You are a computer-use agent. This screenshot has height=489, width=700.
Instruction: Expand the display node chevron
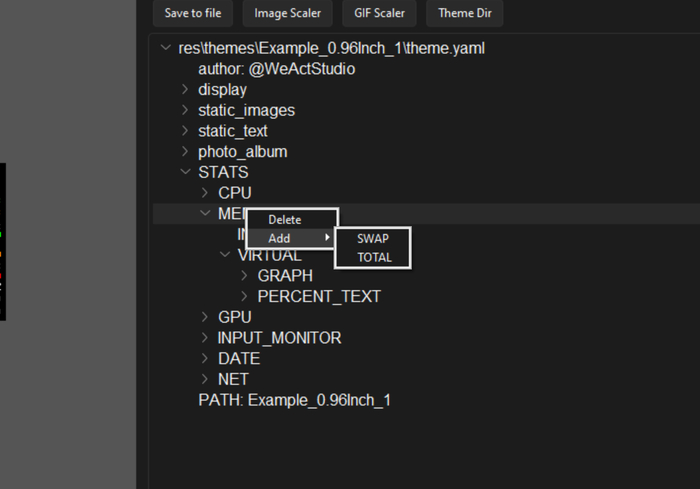click(185, 90)
